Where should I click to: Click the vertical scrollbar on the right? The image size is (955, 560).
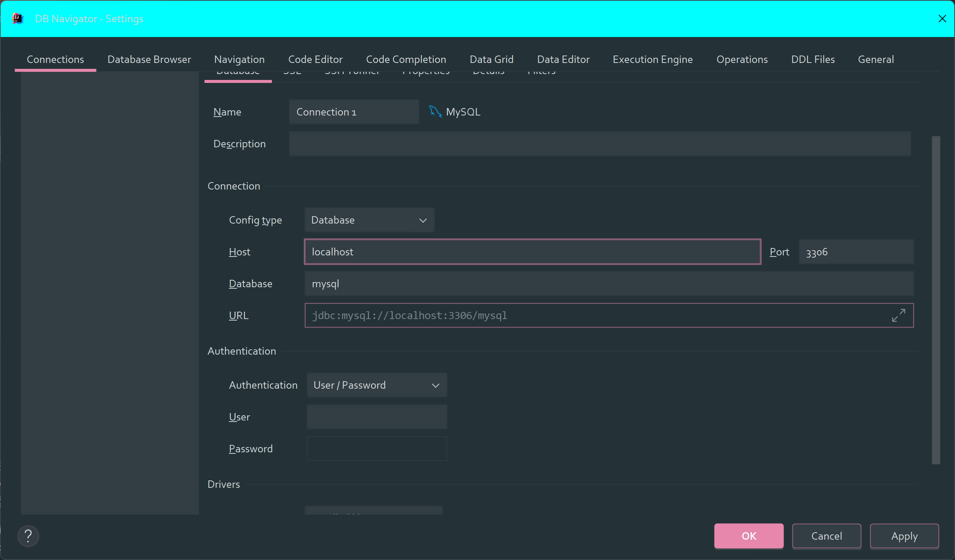936,299
